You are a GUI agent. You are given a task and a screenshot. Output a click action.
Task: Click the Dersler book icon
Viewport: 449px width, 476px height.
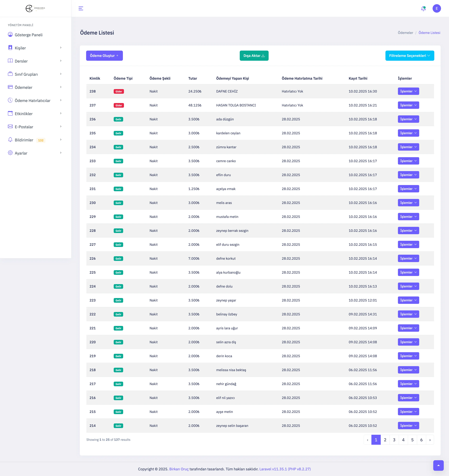(10, 61)
